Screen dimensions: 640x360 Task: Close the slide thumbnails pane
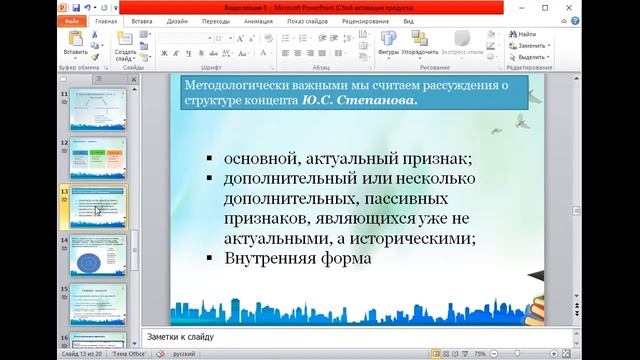pos(133,79)
